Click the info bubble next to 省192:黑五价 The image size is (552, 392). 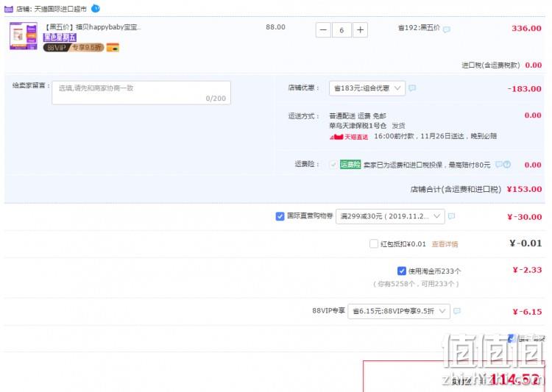(x=447, y=29)
